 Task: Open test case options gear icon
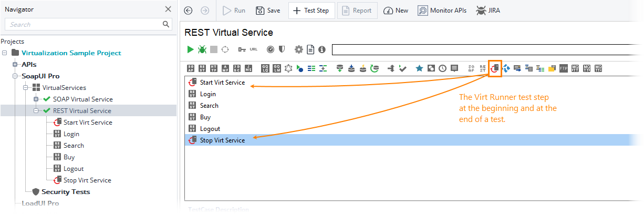[x=299, y=49]
